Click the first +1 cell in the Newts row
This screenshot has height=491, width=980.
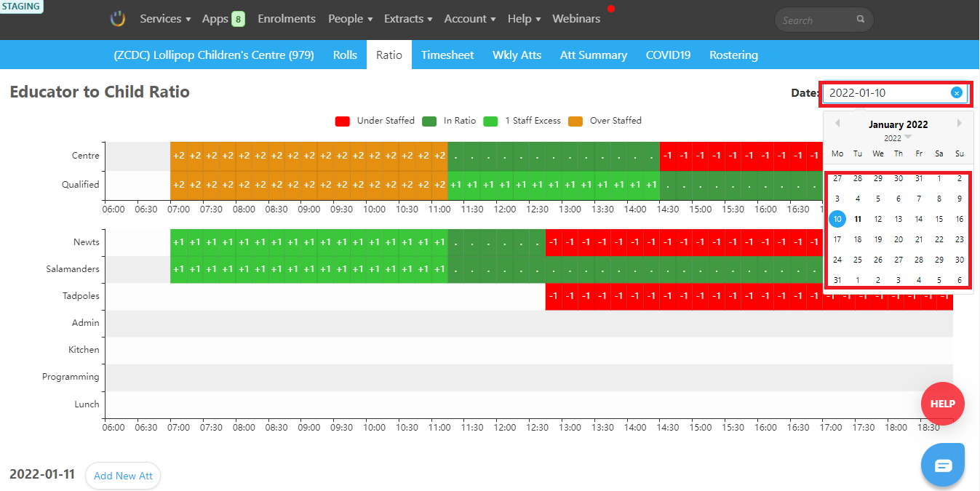click(x=178, y=242)
